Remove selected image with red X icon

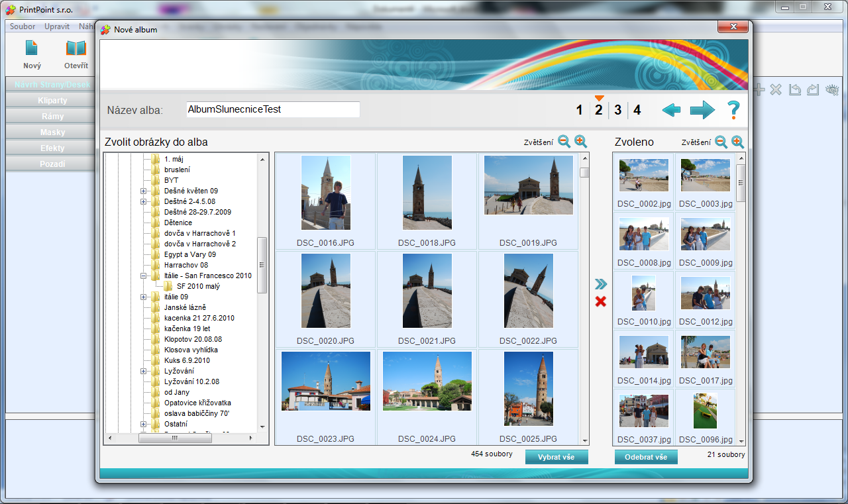pyautogui.click(x=600, y=301)
